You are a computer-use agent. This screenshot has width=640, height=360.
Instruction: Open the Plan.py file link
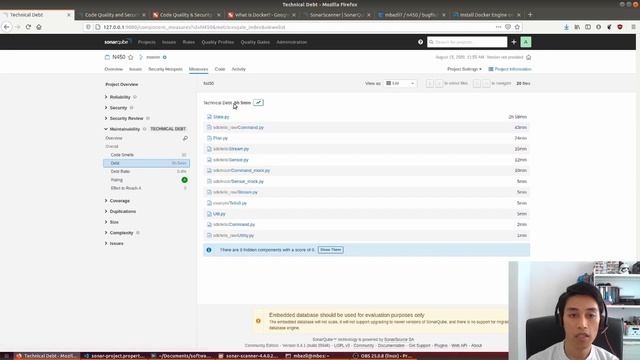(220, 138)
